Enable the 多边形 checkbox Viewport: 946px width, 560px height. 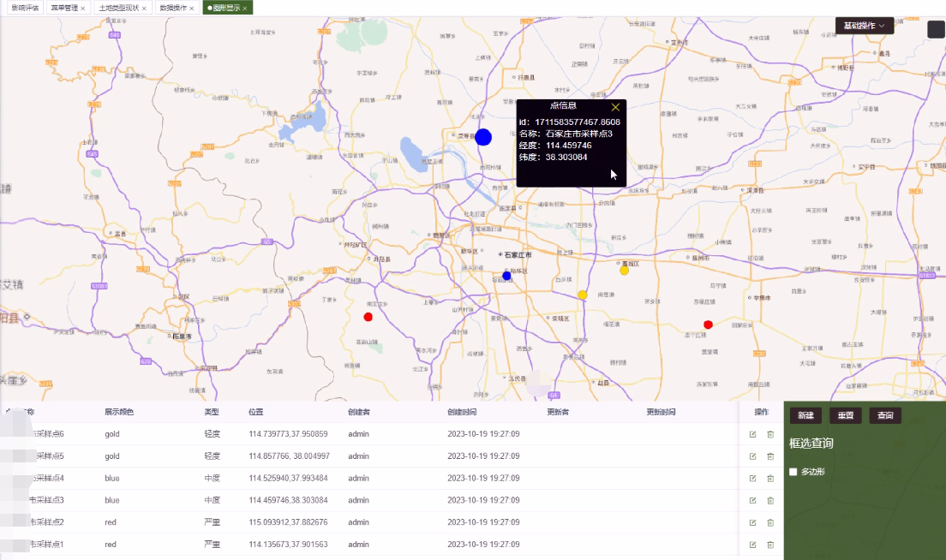[x=793, y=472]
